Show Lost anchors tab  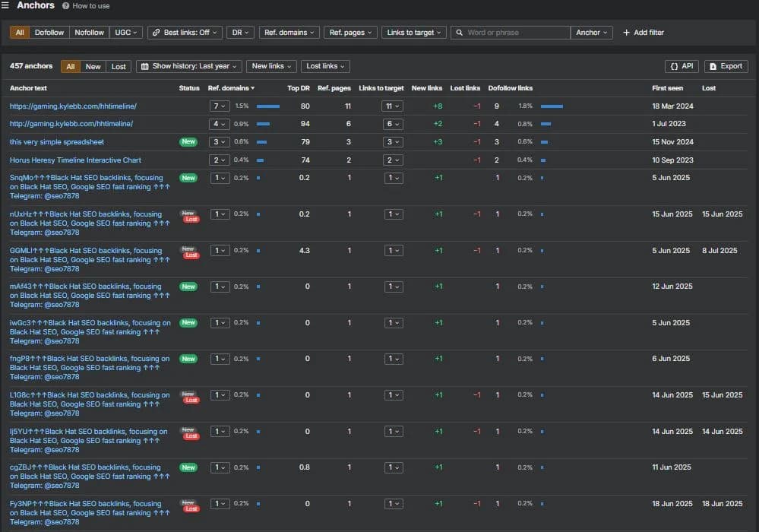(x=119, y=66)
